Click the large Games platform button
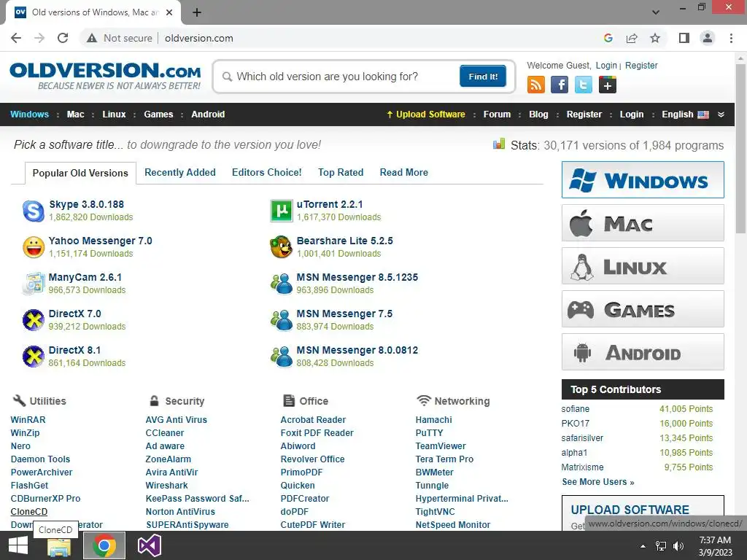This screenshot has width=747, height=560. tap(643, 309)
